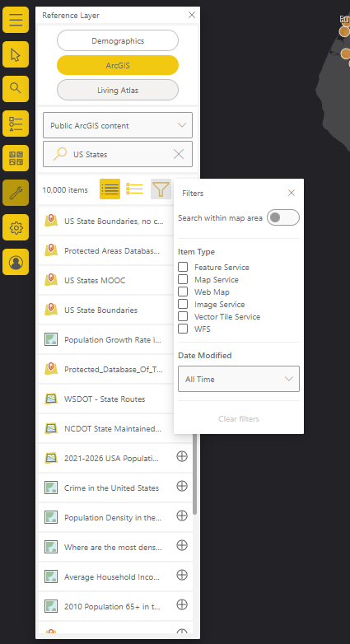Screen dimensions: 350x644
Task: Click the wrench analysis tools icon
Action: tap(16, 193)
